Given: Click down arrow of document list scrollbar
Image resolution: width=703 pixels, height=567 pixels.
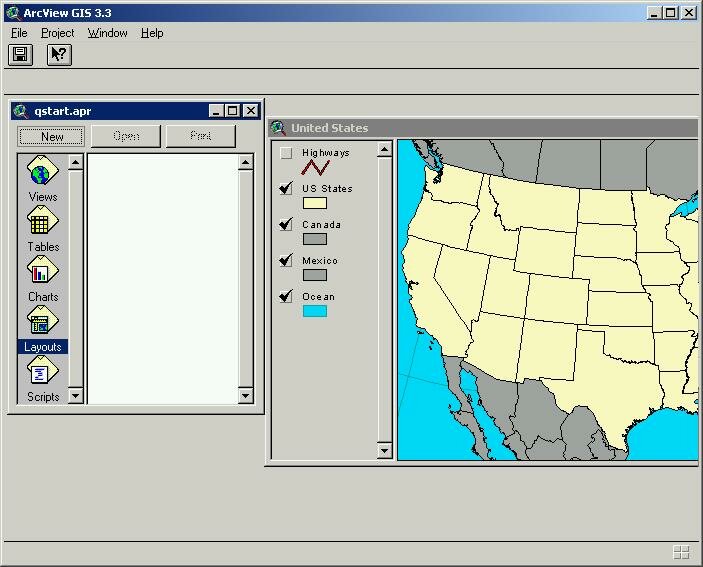Looking at the screenshot, I should 245,395.
